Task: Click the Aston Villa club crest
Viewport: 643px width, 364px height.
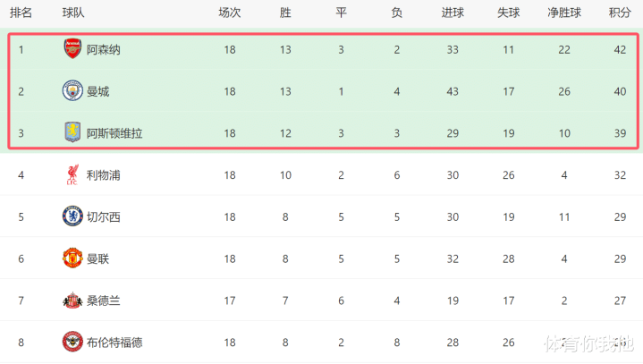Action: click(72, 132)
